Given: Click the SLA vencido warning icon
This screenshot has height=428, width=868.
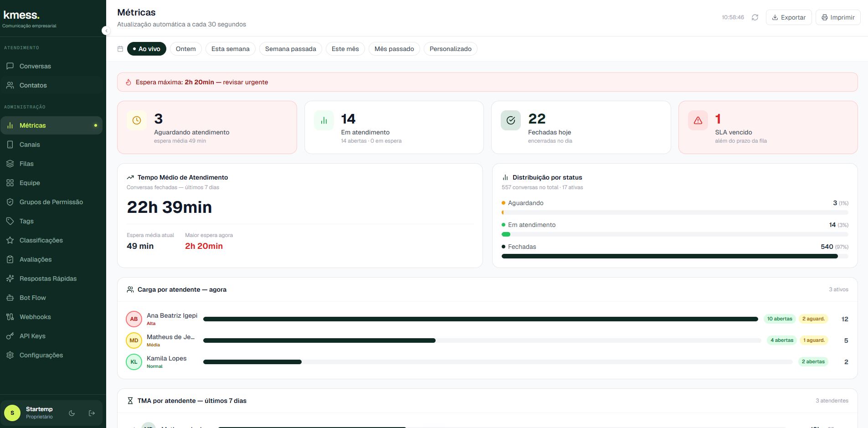Looking at the screenshot, I should 698,120.
